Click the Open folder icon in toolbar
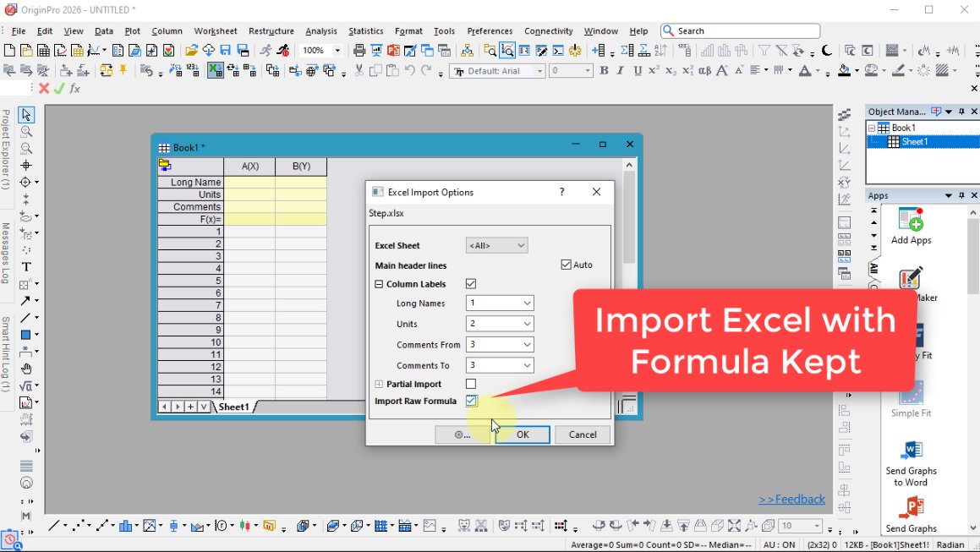 pos(191,51)
